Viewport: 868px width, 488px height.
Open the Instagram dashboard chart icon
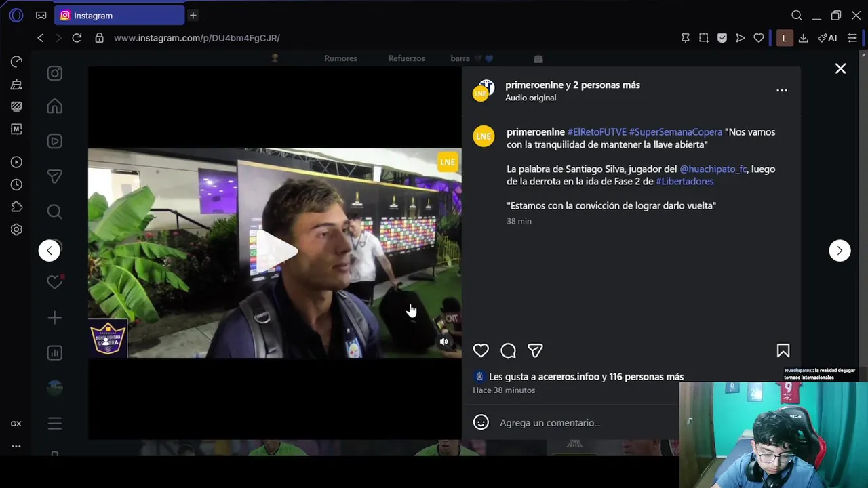pyautogui.click(x=55, y=352)
